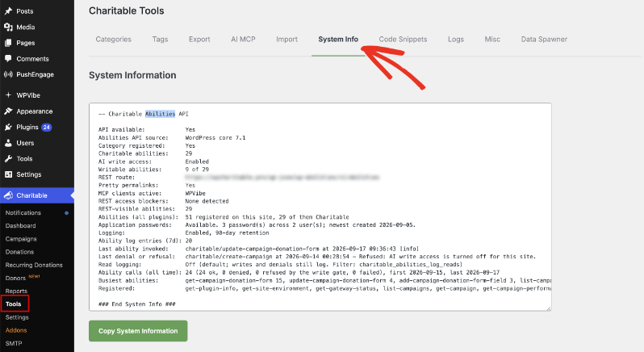The height and width of the screenshot is (352, 644).
Task: Click the Posts pin icon
Action: click(x=8, y=11)
